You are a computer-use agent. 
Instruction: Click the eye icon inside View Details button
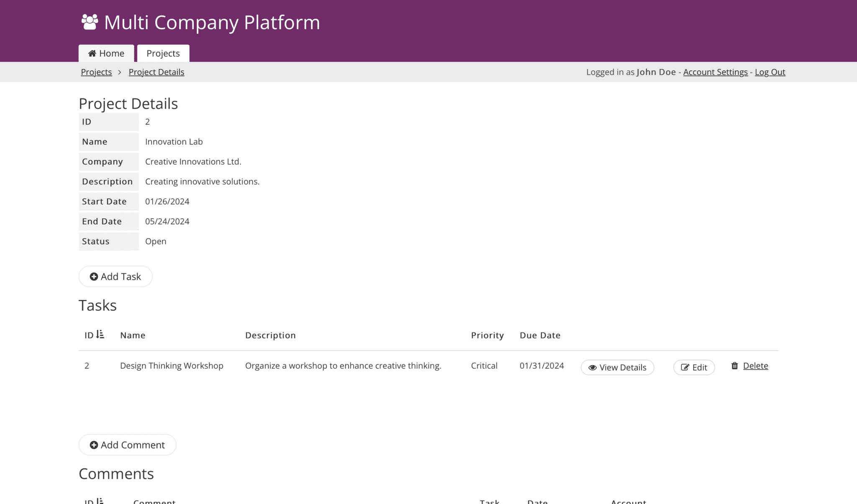point(593,368)
